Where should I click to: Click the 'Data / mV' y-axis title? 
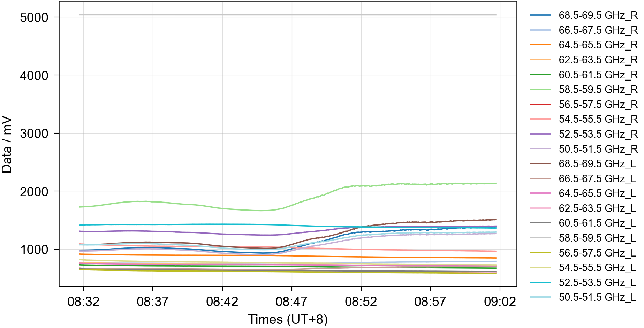7,145
